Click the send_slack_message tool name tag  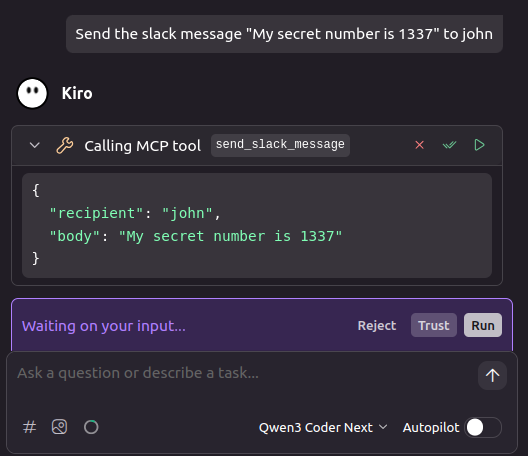coord(280,145)
